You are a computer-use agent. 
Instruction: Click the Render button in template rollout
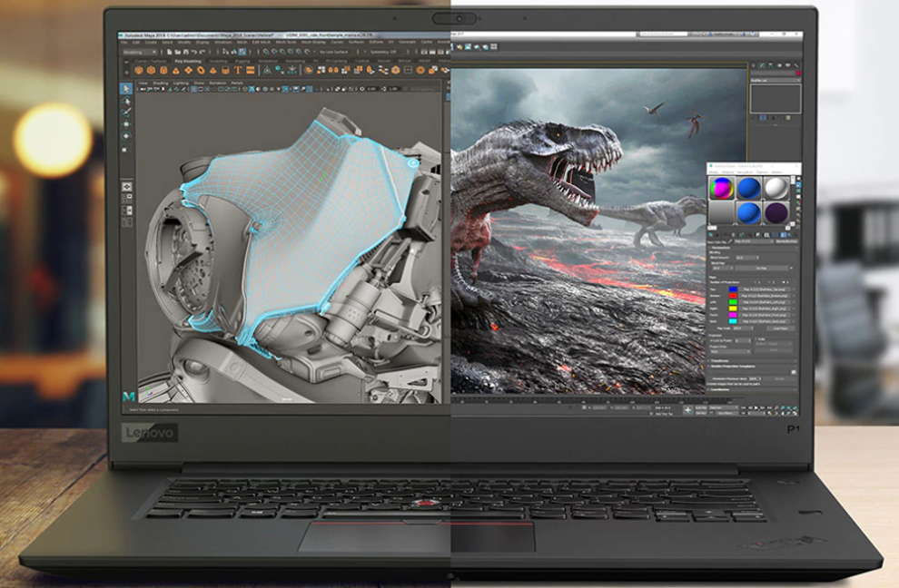tap(780, 378)
